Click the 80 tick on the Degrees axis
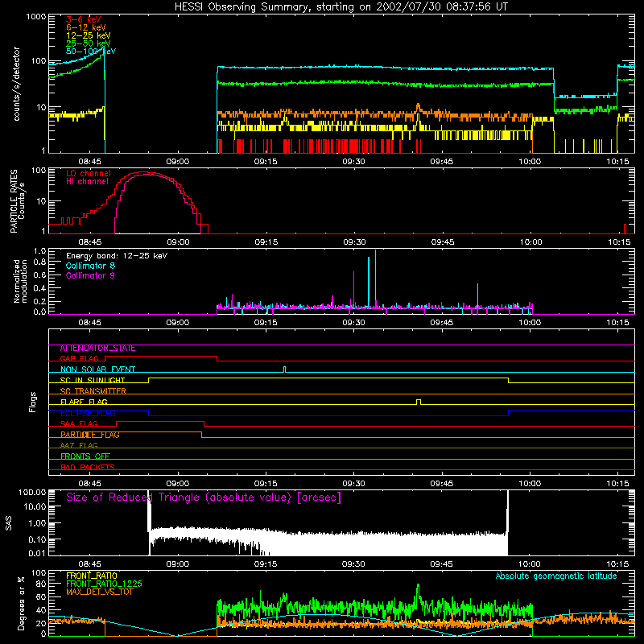Image resolution: width=644 pixels, height=644 pixels. point(41,584)
